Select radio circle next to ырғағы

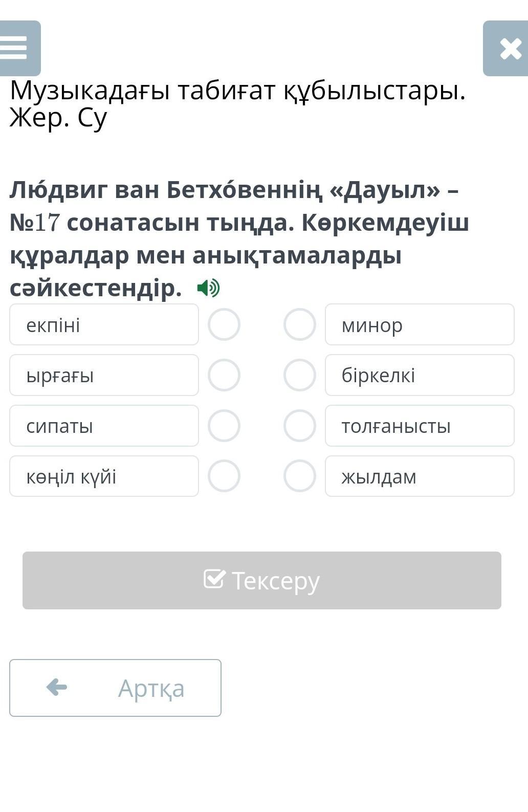pos(224,375)
